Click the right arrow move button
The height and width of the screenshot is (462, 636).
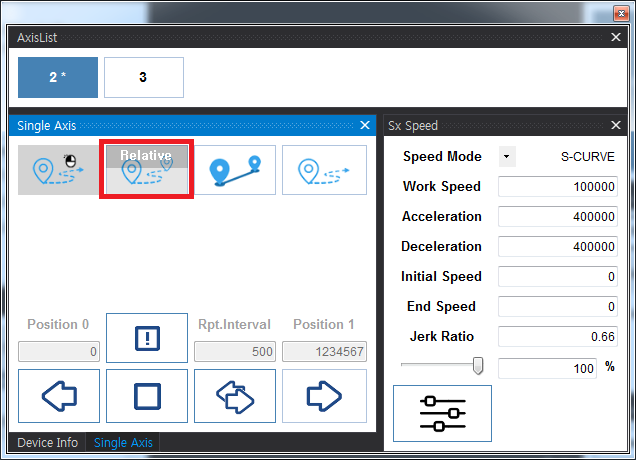[322, 395]
